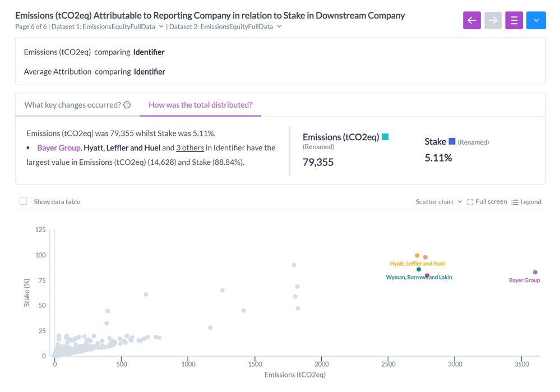Click the Full screen icon

[470, 202]
